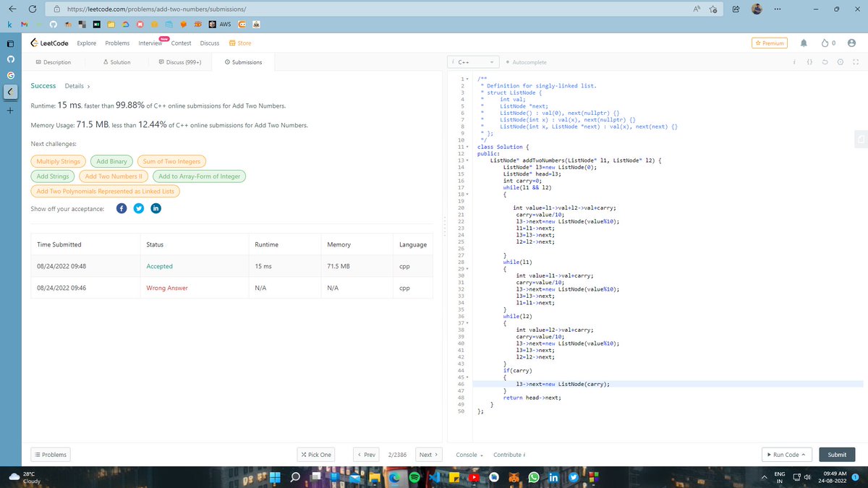The height and width of the screenshot is (488, 868).
Task: Open the browser three-dot settings menu
Action: (778, 9)
